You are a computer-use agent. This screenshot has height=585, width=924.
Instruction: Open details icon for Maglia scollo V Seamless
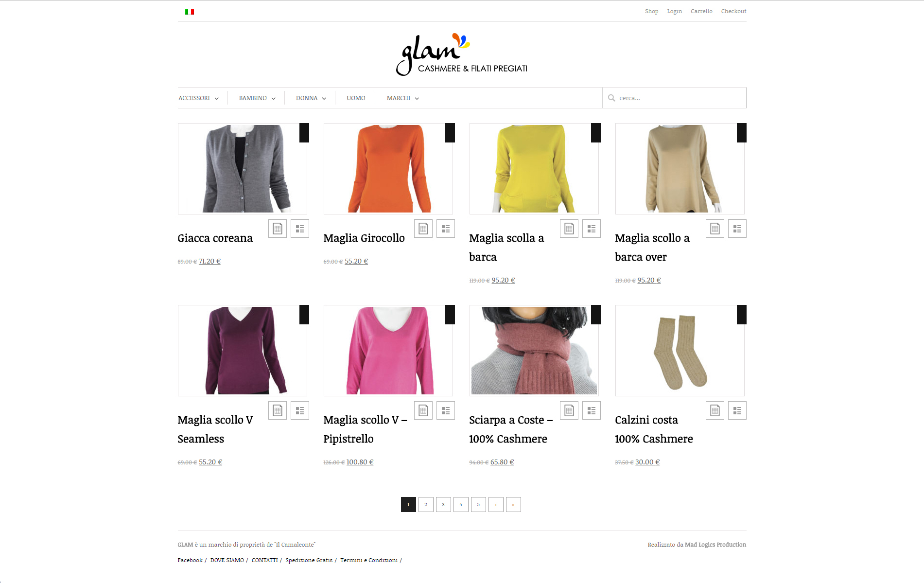pyautogui.click(x=278, y=410)
